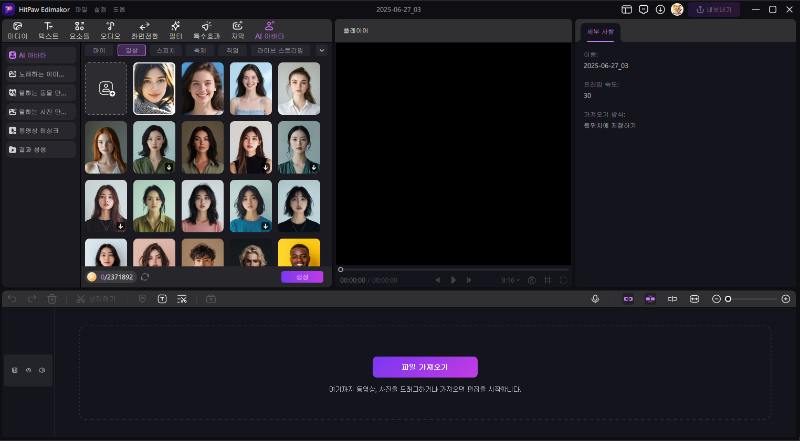
Task: Click the purple Import Files button
Action: coord(425,367)
